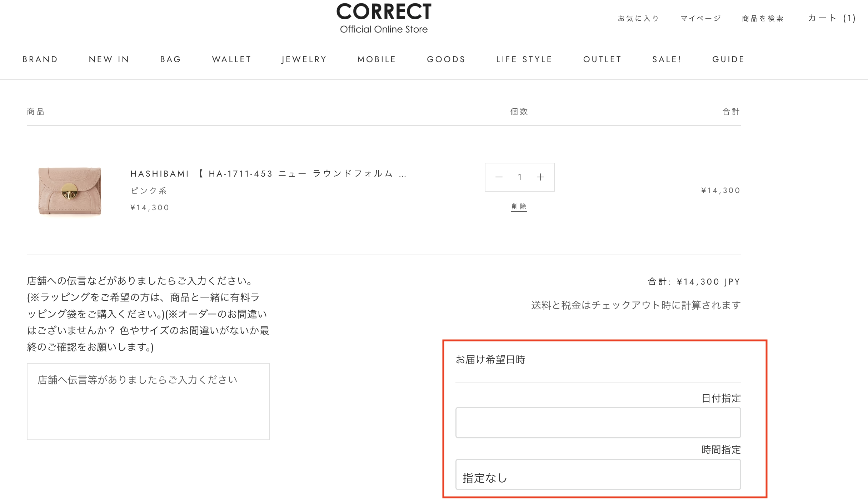
Task: Click the CORRECT Official Online Store logo
Action: click(384, 18)
